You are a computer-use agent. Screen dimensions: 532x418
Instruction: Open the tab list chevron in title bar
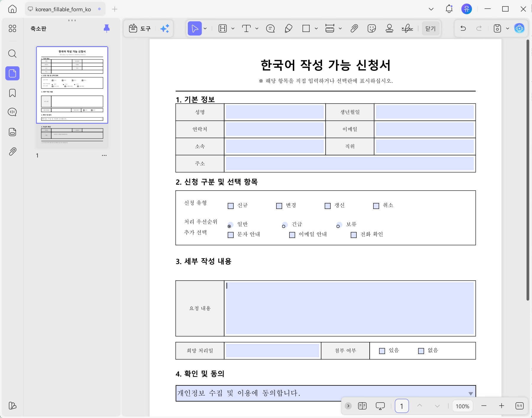point(431,9)
